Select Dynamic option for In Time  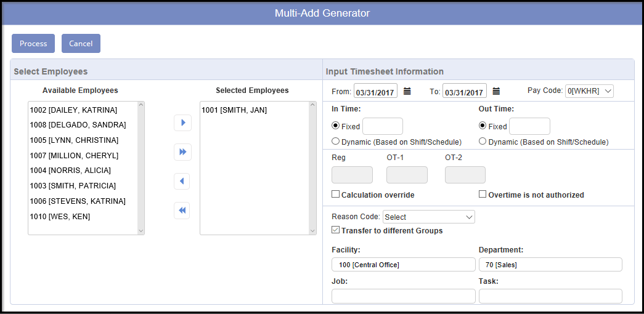[x=336, y=142]
